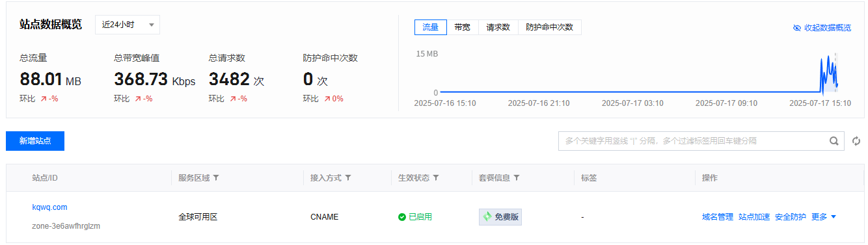The height and width of the screenshot is (245, 868).
Task: Click the 新增站点 button
Action: (x=35, y=141)
